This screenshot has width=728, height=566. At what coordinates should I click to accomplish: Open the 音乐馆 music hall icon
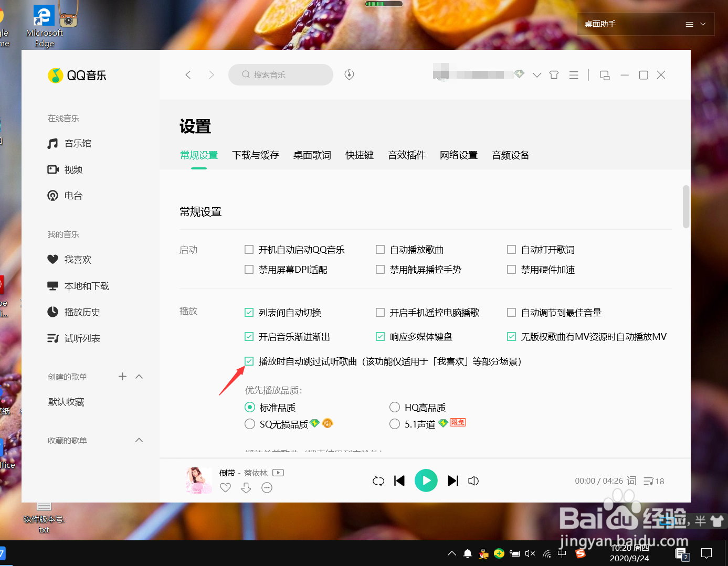coord(52,143)
